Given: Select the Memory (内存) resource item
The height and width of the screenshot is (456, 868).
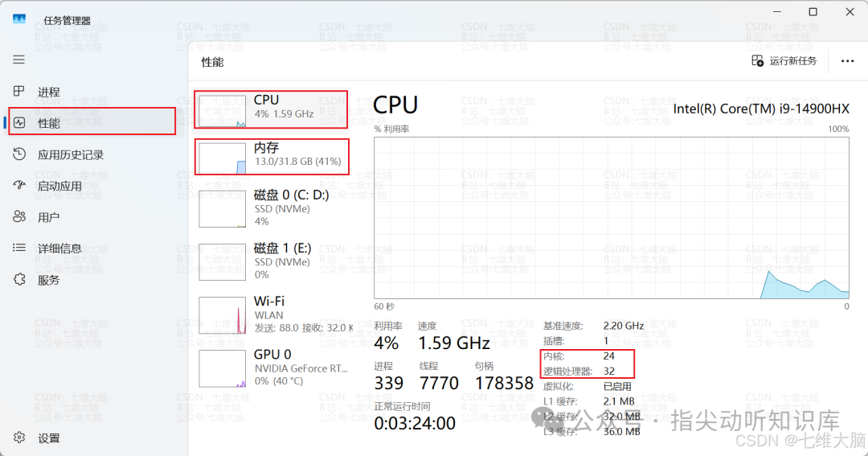Looking at the screenshot, I should tap(273, 156).
